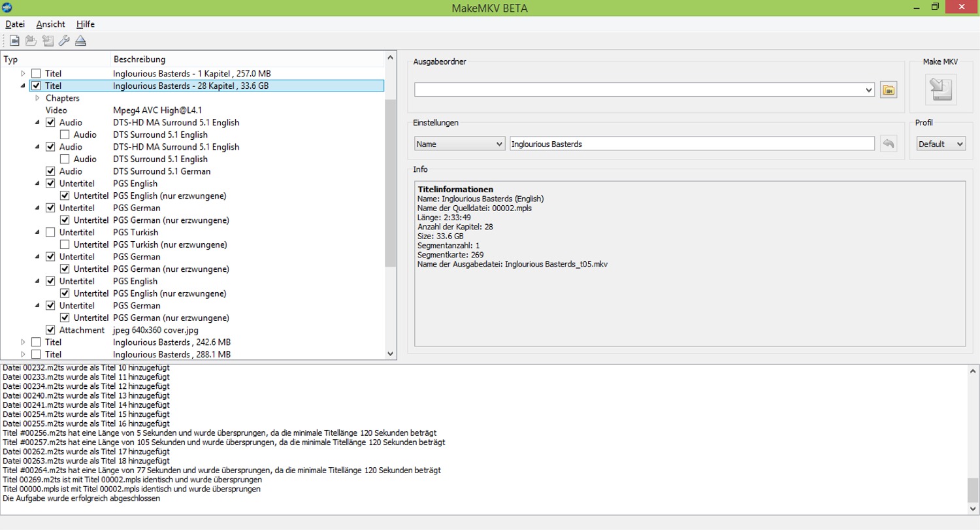Image resolution: width=980 pixels, height=530 pixels.
Task: Click the log panel scrollbar thumb
Action: pos(973,489)
